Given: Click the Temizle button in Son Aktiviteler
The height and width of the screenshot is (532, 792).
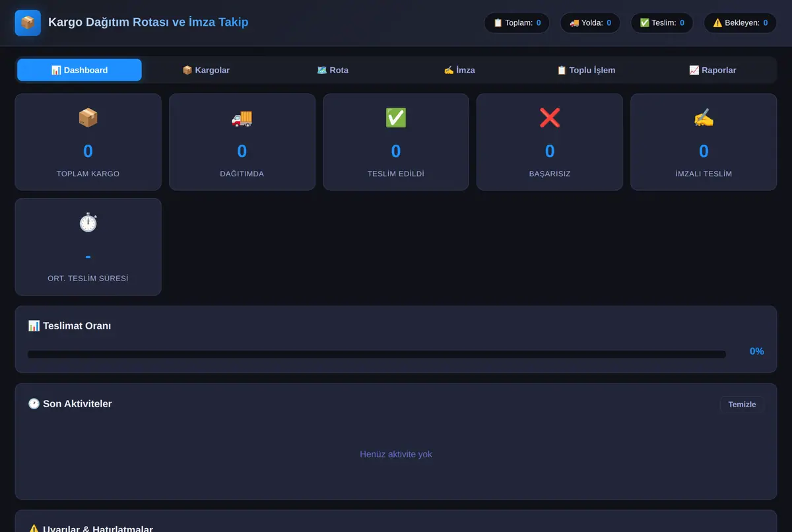Looking at the screenshot, I should click(742, 405).
